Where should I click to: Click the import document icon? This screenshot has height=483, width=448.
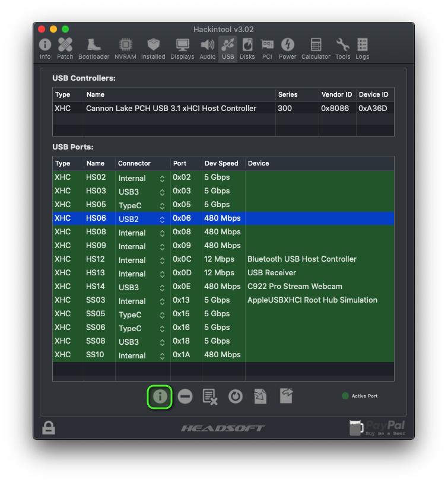pyautogui.click(x=260, y=396)
